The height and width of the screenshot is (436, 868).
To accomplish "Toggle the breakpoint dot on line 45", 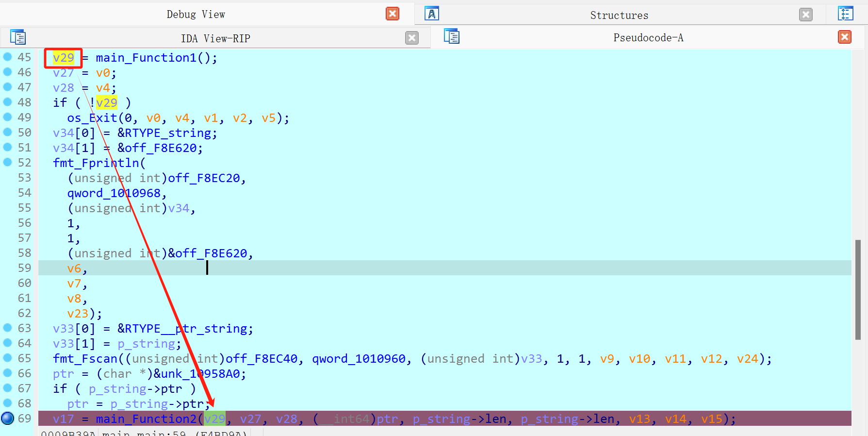I will pyautogui.click(x=8, y=57).
